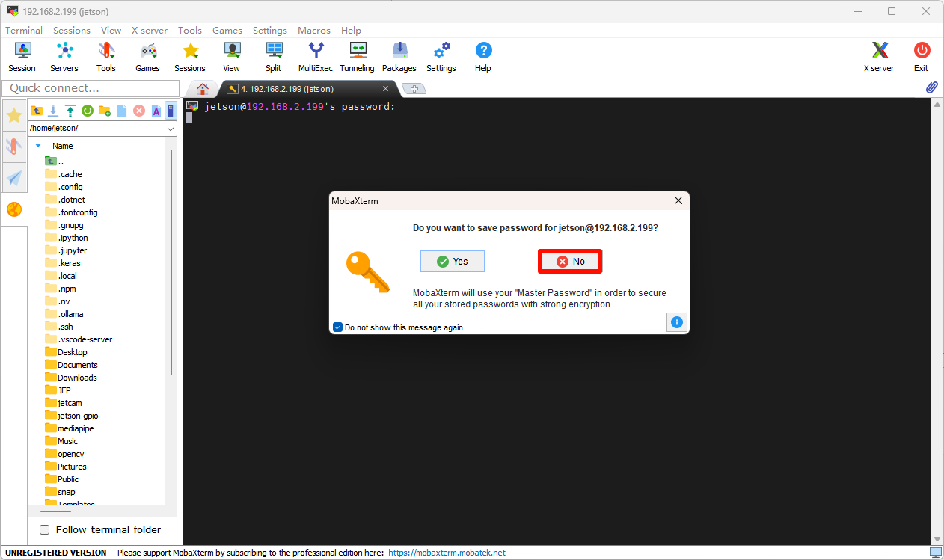The width and height of the screenshot is (944, 560).
Task: Open the Terminal menu
Action: pyautogui.click(x=24, y=31)
